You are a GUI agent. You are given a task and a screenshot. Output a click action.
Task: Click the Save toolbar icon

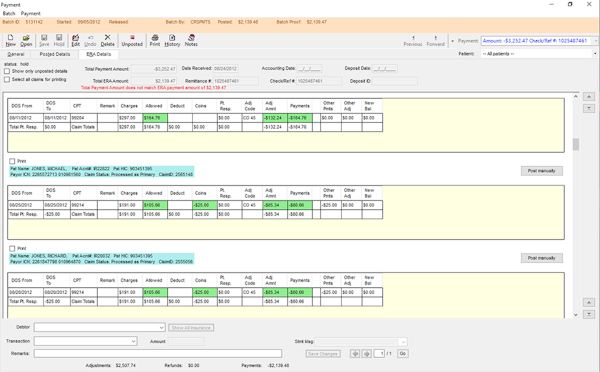pyautogui.click(x=44, y=40)
